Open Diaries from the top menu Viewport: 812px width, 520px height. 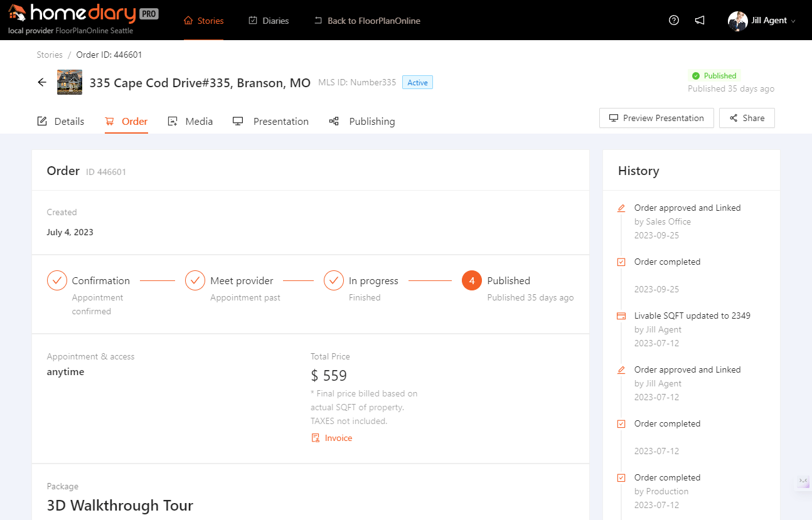point(268,20)
